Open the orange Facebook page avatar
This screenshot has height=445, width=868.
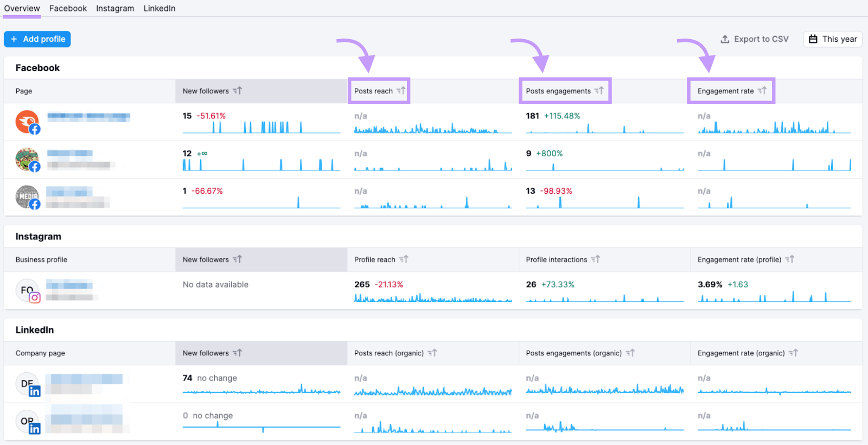[27, 122]
